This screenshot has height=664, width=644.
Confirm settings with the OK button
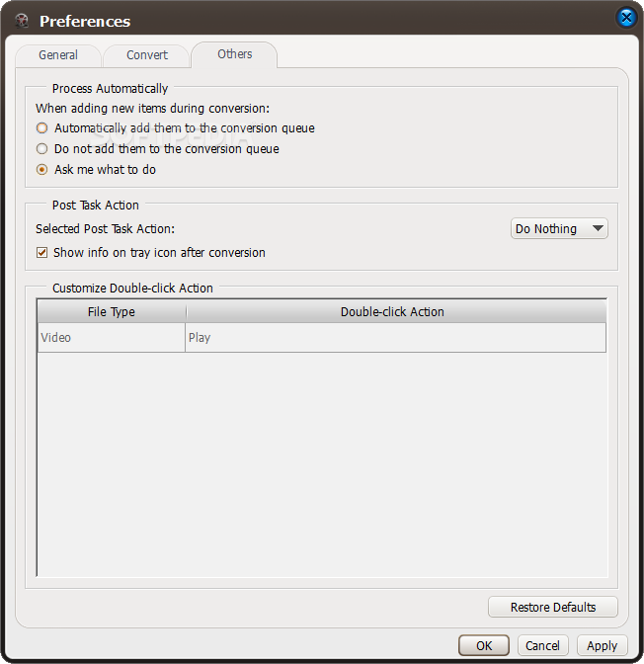pos(484,645)
